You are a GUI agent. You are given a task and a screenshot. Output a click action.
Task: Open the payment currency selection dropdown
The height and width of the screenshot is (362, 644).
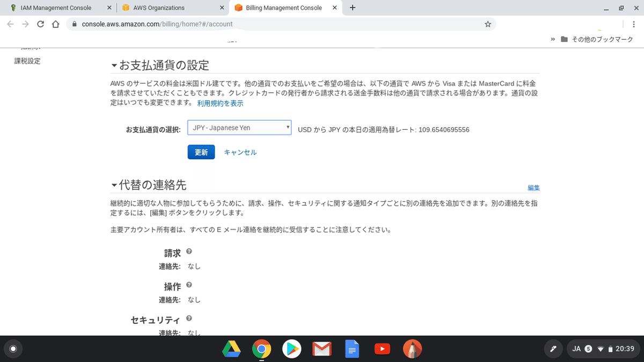tap(239, 127)
